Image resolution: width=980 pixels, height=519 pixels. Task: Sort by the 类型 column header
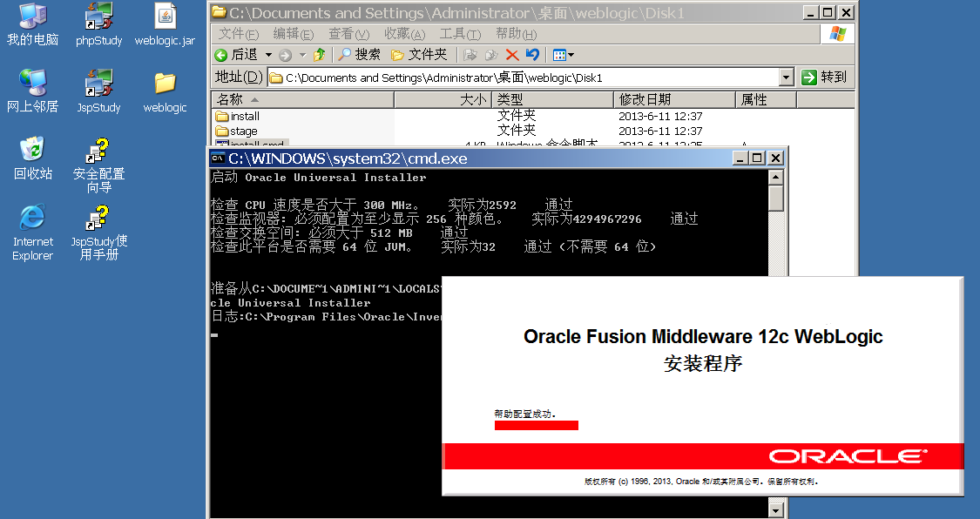point(552,99)
